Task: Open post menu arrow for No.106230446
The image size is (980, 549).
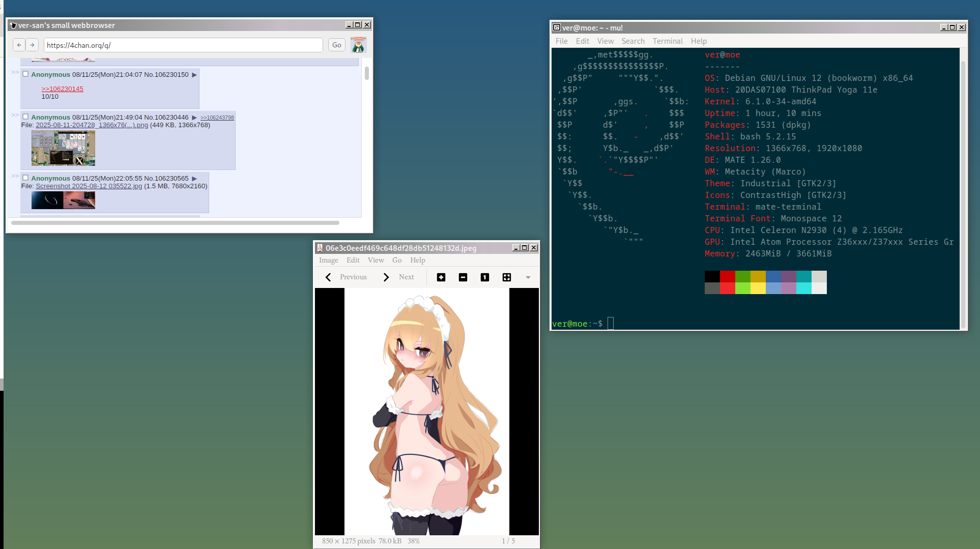Action: pyautogui.click(x=194, y=118)
